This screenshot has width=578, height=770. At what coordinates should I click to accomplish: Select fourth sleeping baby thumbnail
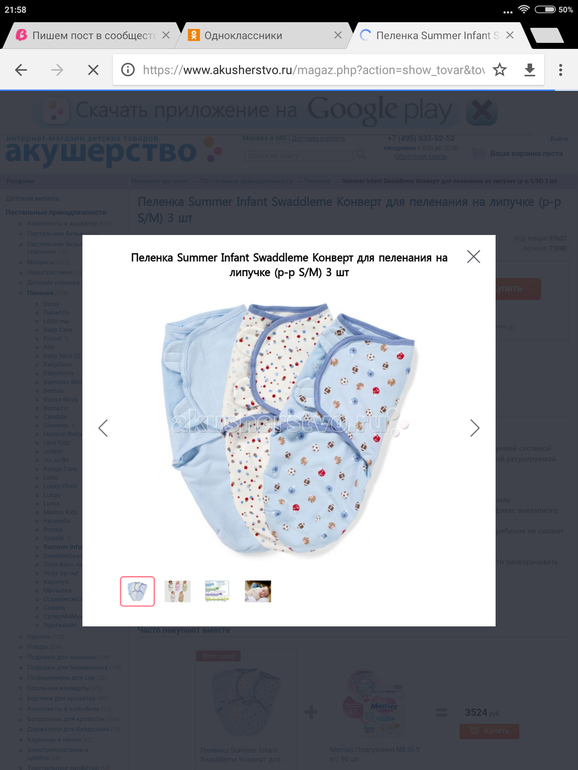coord(258,591)
